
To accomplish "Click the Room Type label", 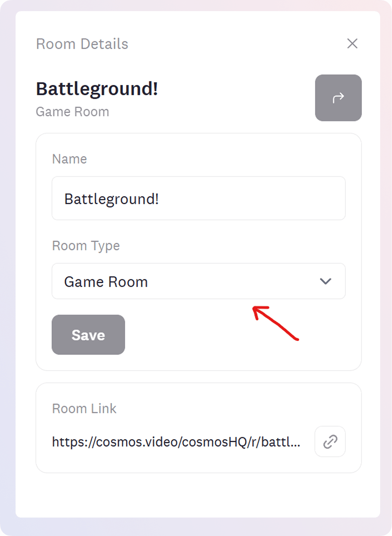I will [x=86, y=246].
